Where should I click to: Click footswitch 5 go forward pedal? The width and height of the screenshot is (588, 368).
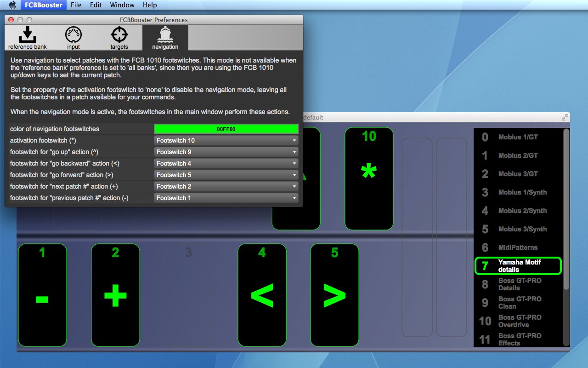(x=334, y=295)
